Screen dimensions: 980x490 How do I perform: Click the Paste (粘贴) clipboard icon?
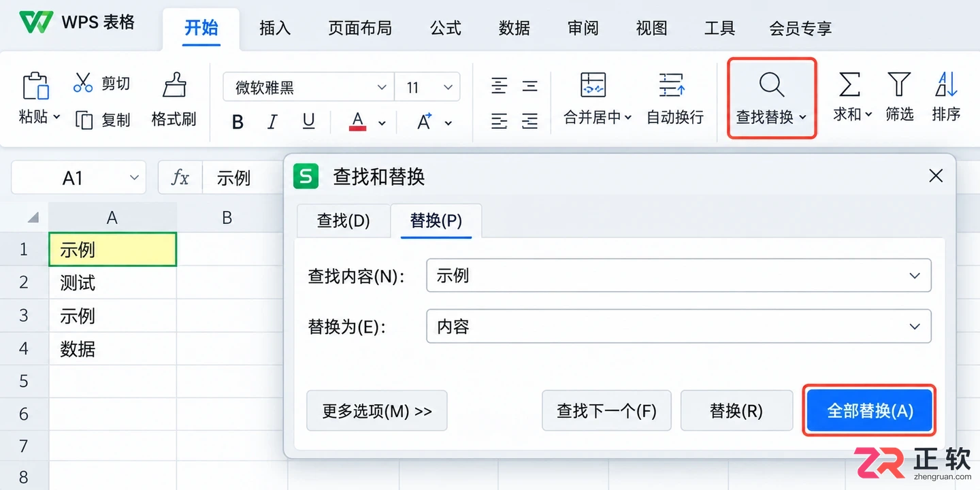35,86
